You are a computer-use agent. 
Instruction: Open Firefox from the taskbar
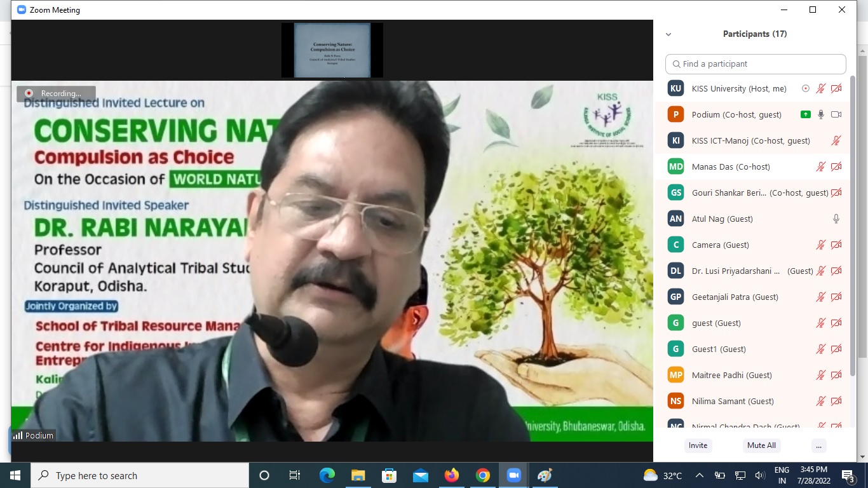451,475
